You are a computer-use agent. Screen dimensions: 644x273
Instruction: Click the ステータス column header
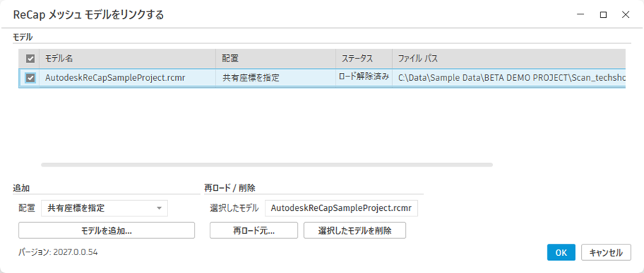coord(364,59)
